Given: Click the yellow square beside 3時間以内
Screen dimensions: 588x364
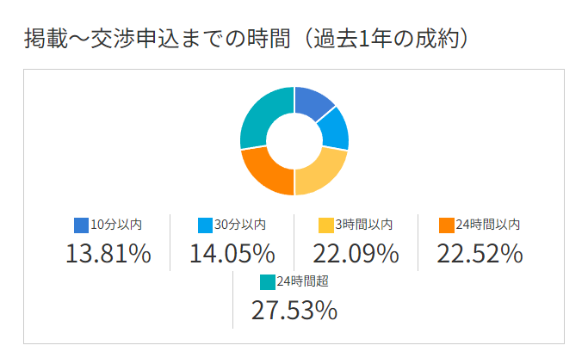Looking at the screenshot, I should click(326, 225).
